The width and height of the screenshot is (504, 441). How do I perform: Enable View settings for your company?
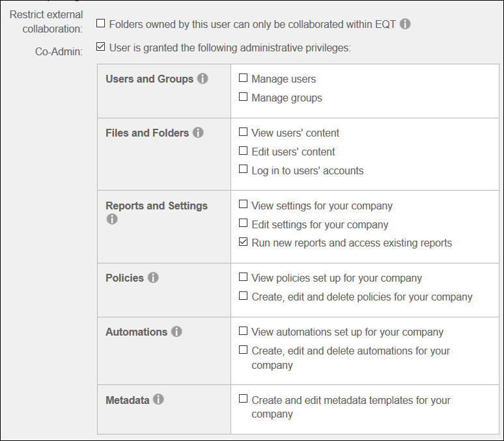click(x=244, y=206)
